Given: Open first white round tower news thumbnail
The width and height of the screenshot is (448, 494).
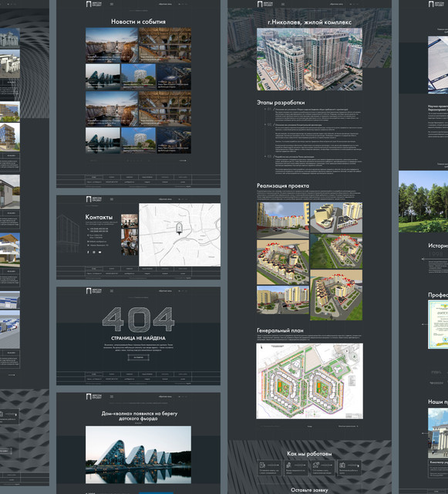Looking at the screenshot, I should [138, 77].
